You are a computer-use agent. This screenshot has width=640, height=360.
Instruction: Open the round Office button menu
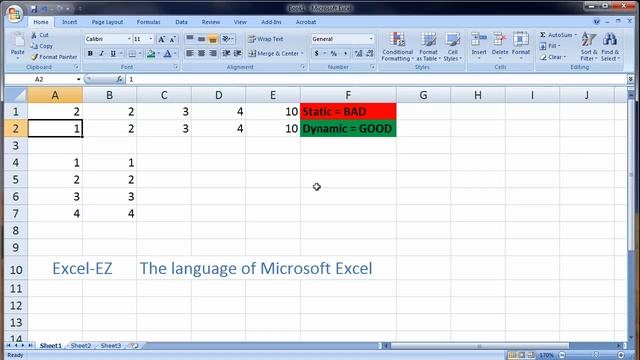click(x=14, y=14)
